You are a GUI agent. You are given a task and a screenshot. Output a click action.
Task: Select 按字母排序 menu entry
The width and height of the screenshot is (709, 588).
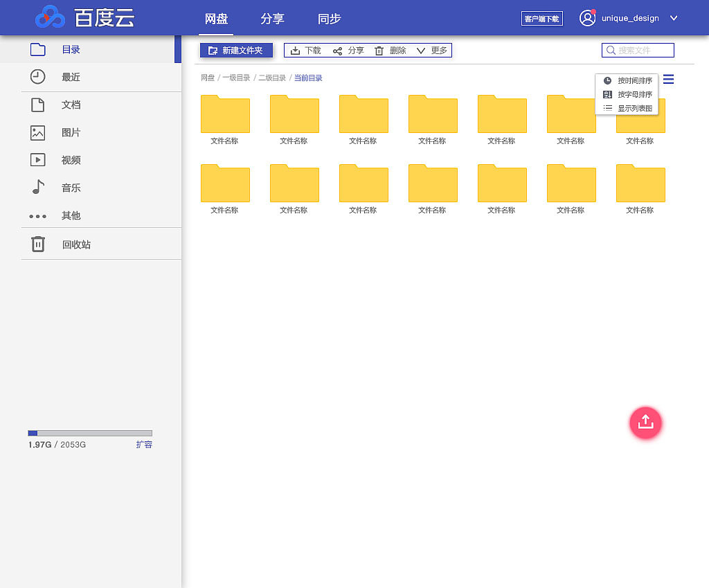pos(627,94)
